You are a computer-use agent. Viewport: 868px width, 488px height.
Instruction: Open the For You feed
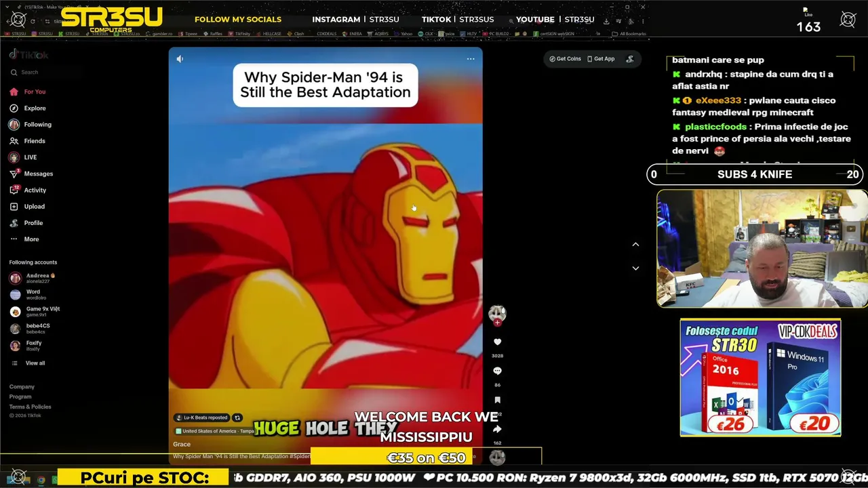[28, 91]
